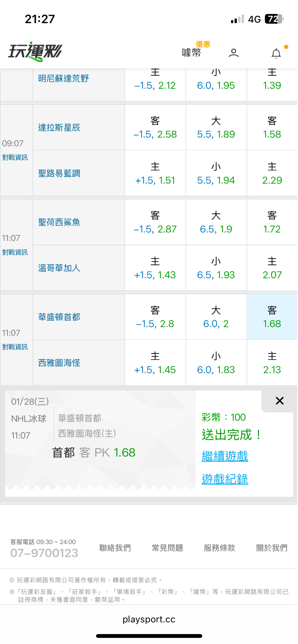Click the 繼續遊戲 link
This screenshot has height=644, width=298.
tap(225, 456)
